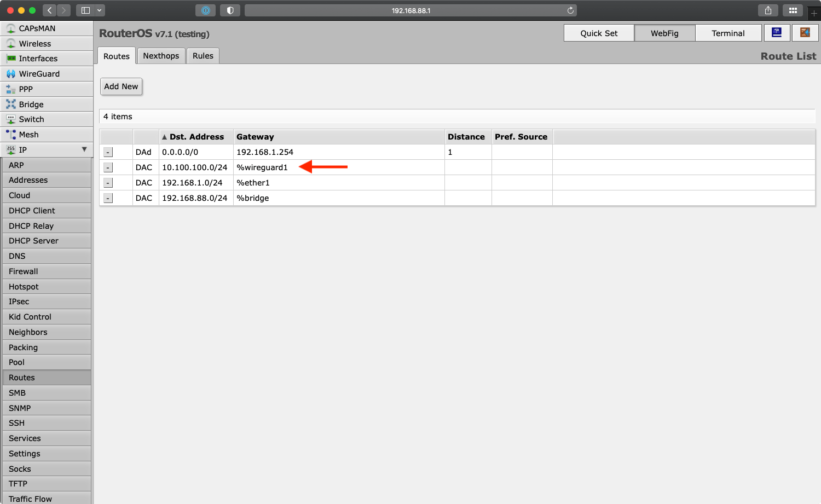Image resolution: width=821 pixels, height=504 pixels.
Task: Reload the page with refresh icon
Action: (570, 10)
